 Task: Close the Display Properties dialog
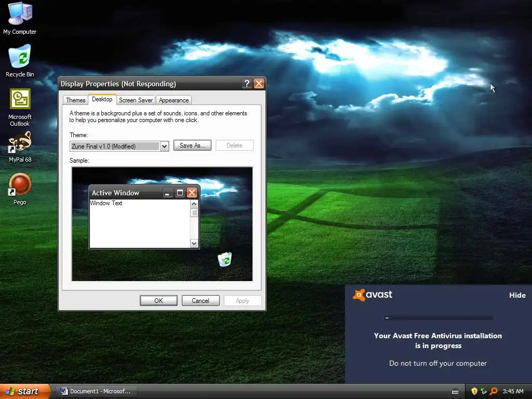[259, 84]
